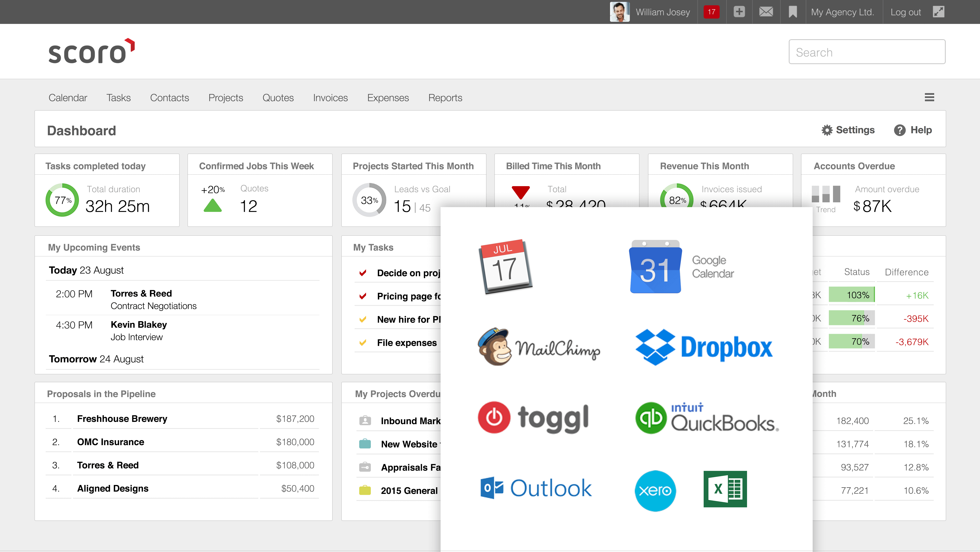
Task: Click the Appraisals project briefcase icon
Action: coord(365,467)
